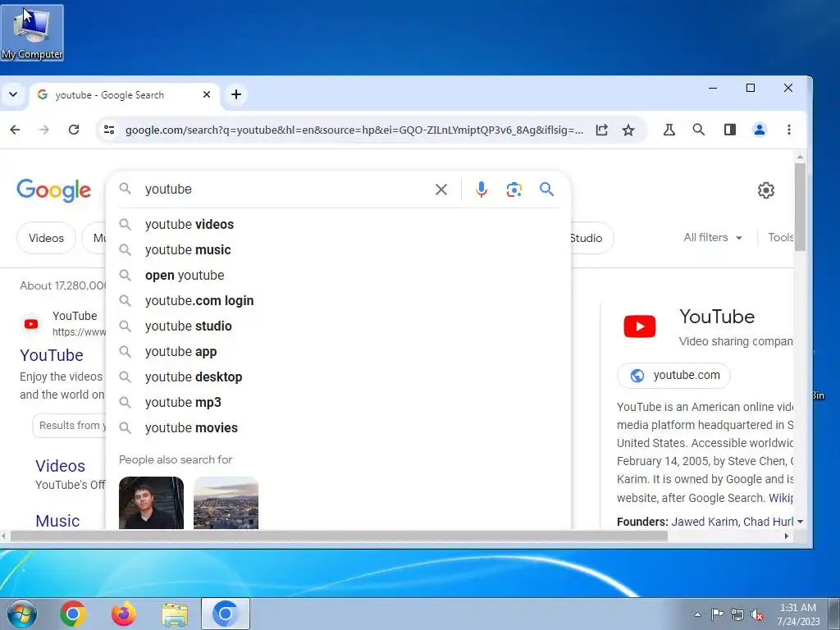
Task: Click the horizontal page scrollbar
Action: click(339, 536)
